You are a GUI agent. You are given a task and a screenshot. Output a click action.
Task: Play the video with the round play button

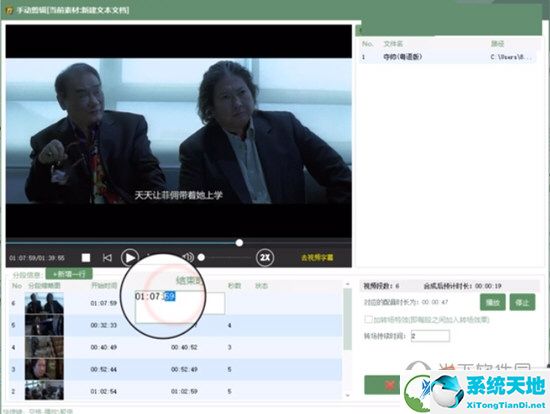point(130,258)
